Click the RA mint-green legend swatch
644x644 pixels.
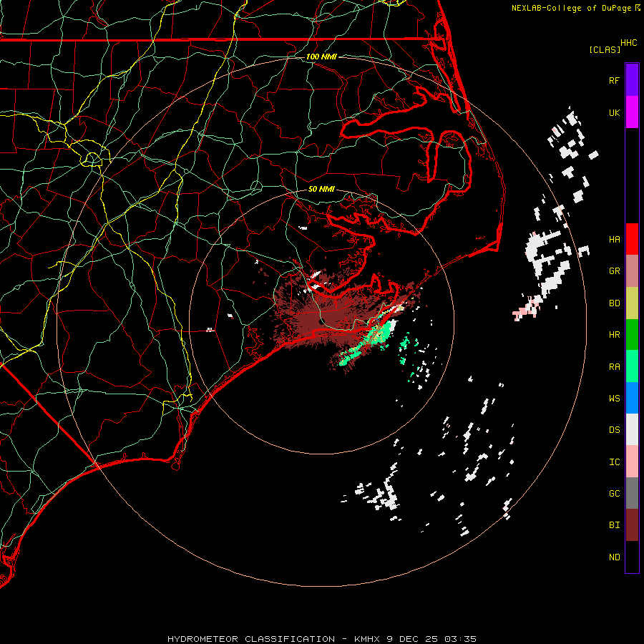(x=632, y=366)
